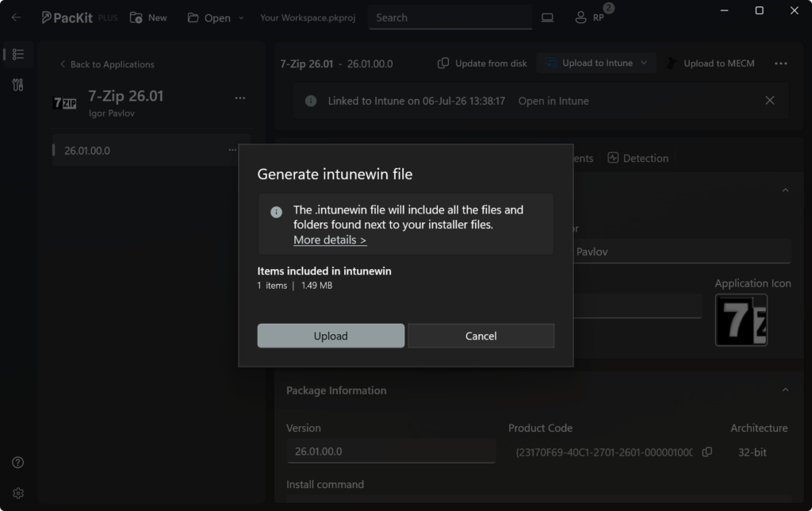The width and height of the screenshot is (812, 511).
Task: Click the 32-bit architecture value
Action: (752, 452)
